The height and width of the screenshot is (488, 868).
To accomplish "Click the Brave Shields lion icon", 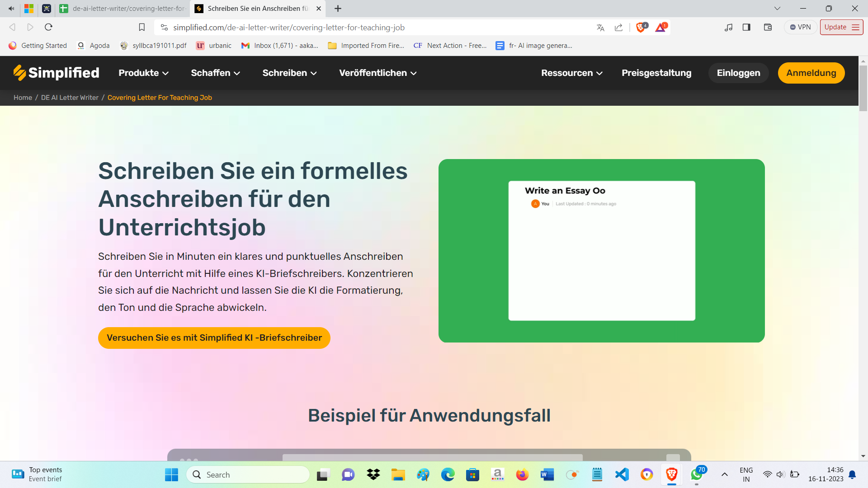I will pos(641,28).
